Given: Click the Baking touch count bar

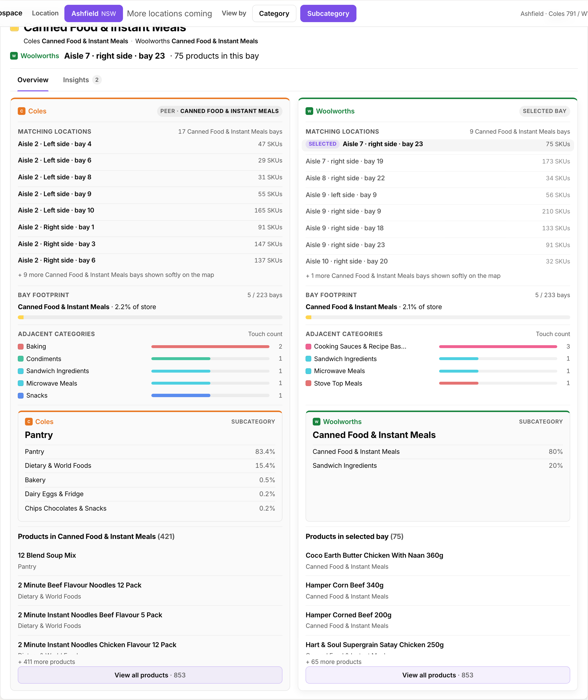Looking at the screenshot, I should pyautogui.click(x=210, y=347).
